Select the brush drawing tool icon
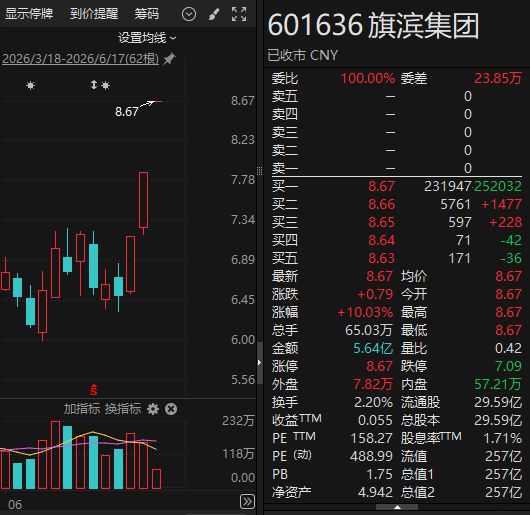This screenshot has width=530, height=515. [x=214, y=14]
